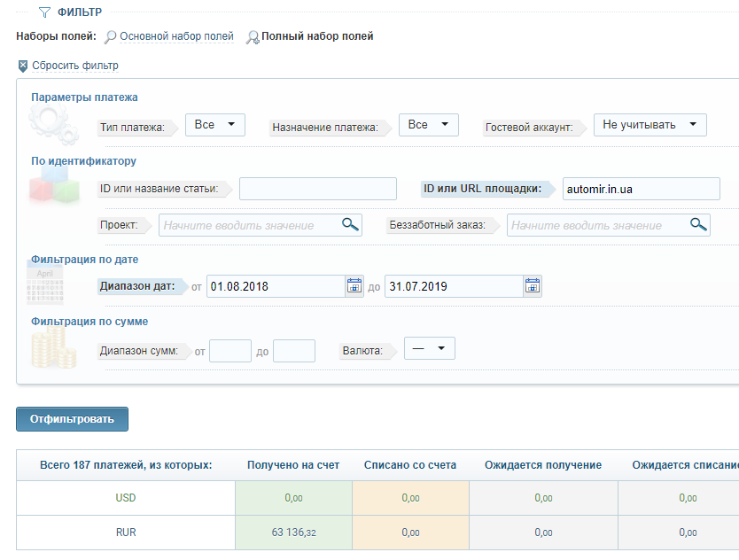
Task: Open the Назначение платежа dropdown
Action: (428, 125)
